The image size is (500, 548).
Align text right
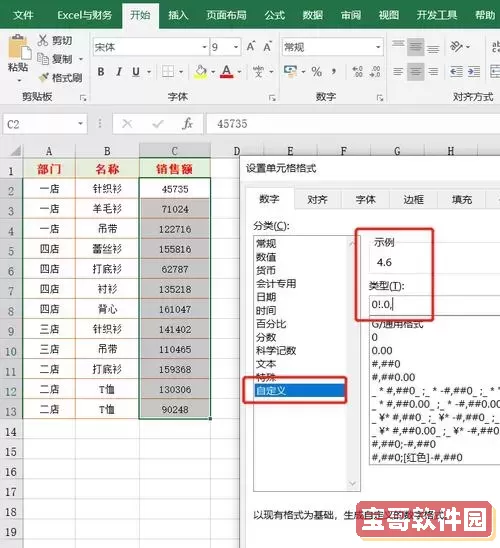click(433, 72)
